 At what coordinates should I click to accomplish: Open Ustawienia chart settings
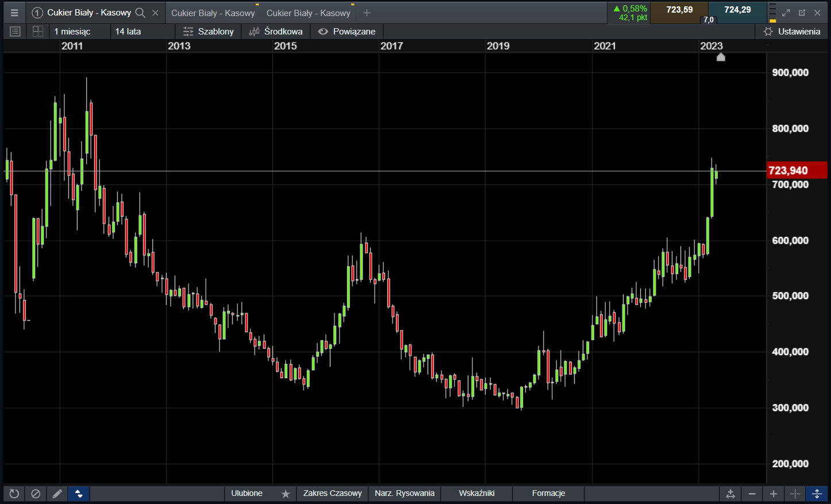(x=791, y=32)
